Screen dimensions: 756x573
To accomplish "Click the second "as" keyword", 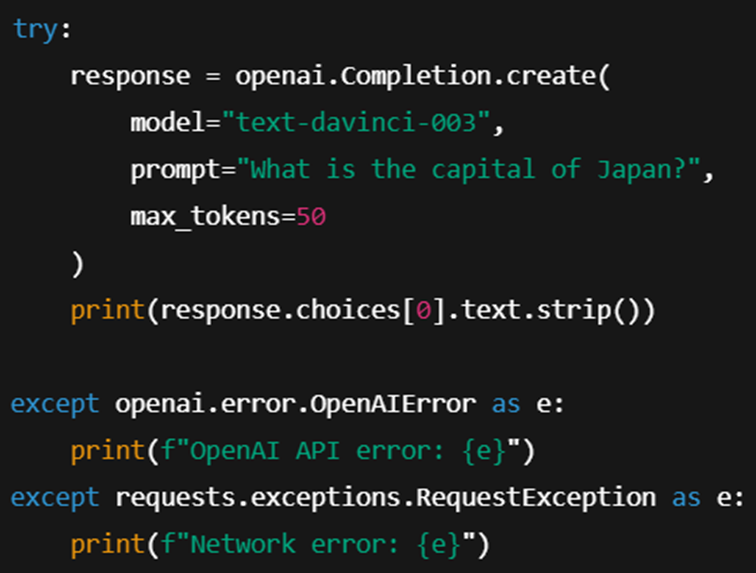I will point(686,498).
